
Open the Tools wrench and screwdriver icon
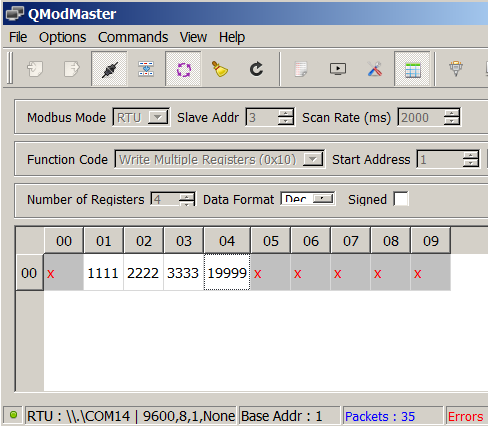[375, 69]
